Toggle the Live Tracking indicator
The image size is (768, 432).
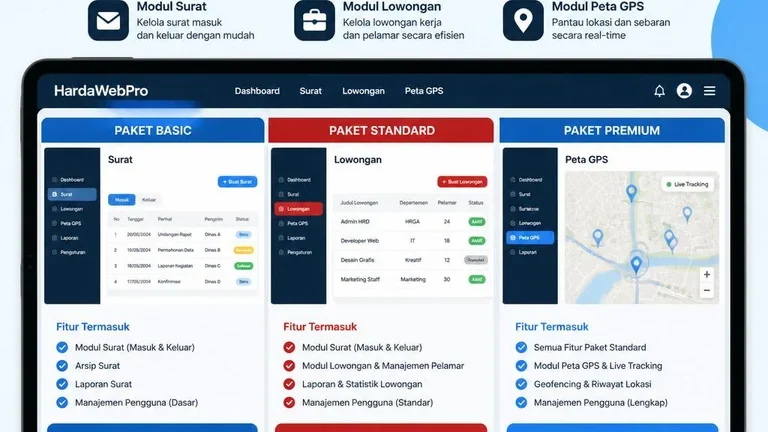[687, 184]
